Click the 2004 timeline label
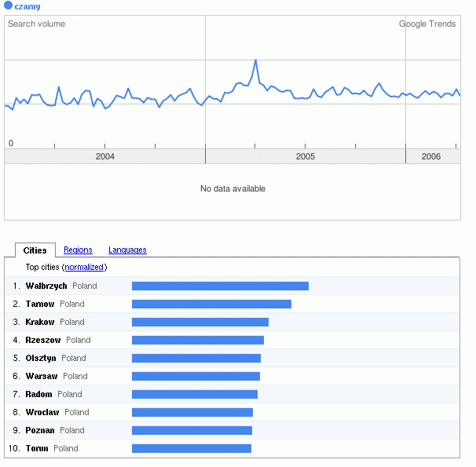This screenshot has height=467, width=476. click(104, 157)
